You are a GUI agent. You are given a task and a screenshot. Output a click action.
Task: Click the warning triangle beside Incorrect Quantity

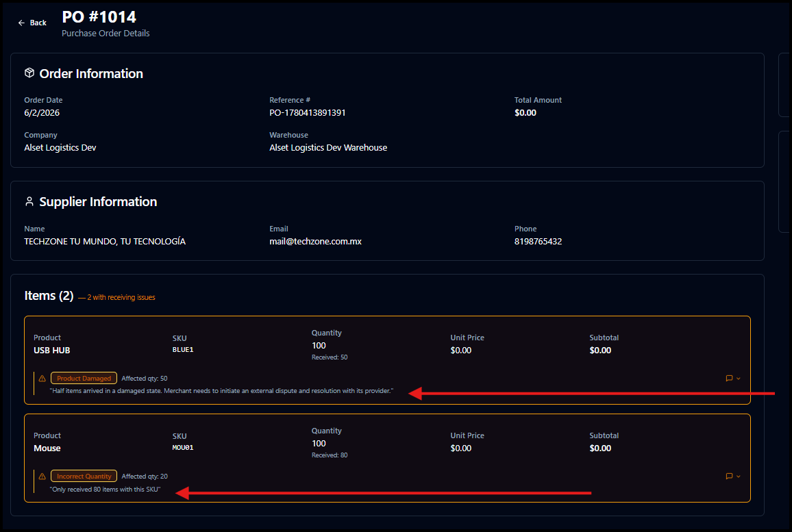42,476
